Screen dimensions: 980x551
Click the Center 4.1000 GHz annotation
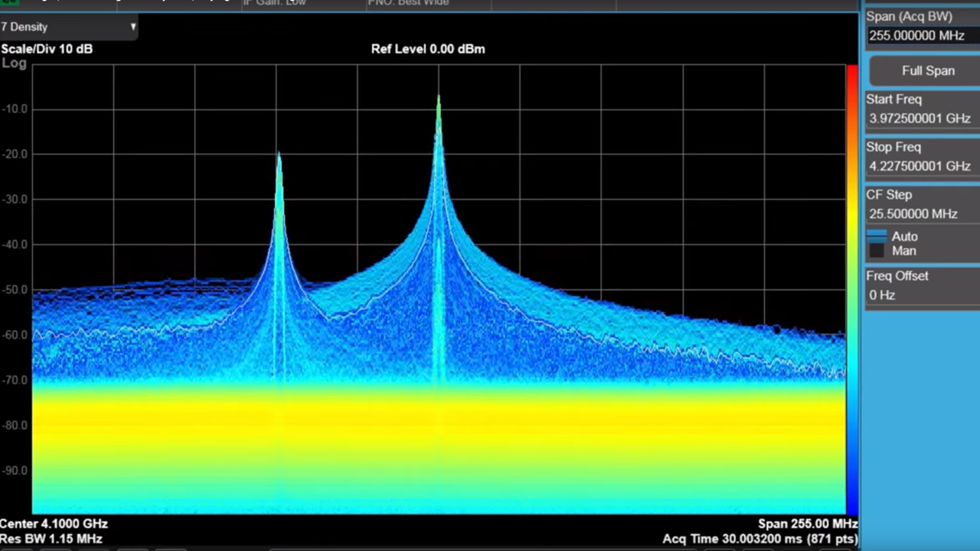54,523
